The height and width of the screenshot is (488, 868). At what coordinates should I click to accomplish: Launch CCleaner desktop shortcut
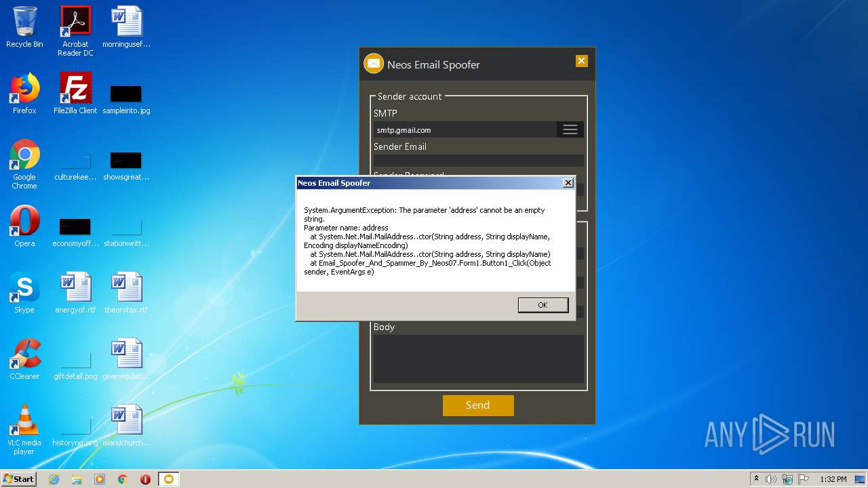[x=24, y=359]
